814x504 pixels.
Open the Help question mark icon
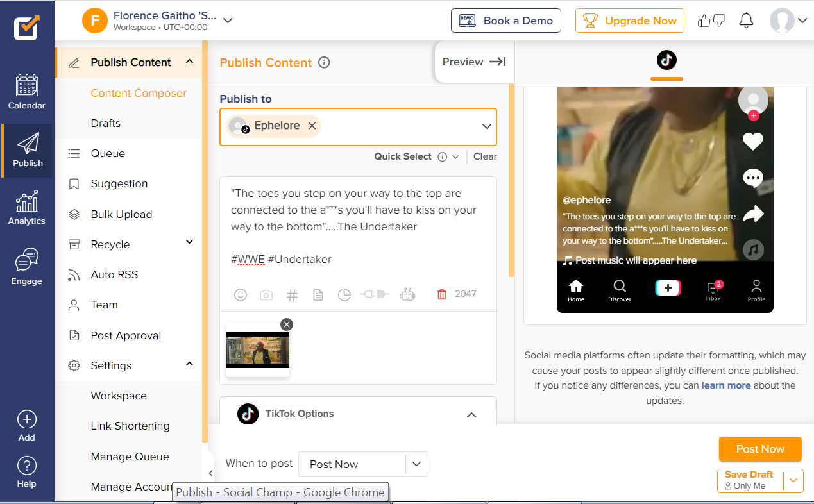coord(27,466)
